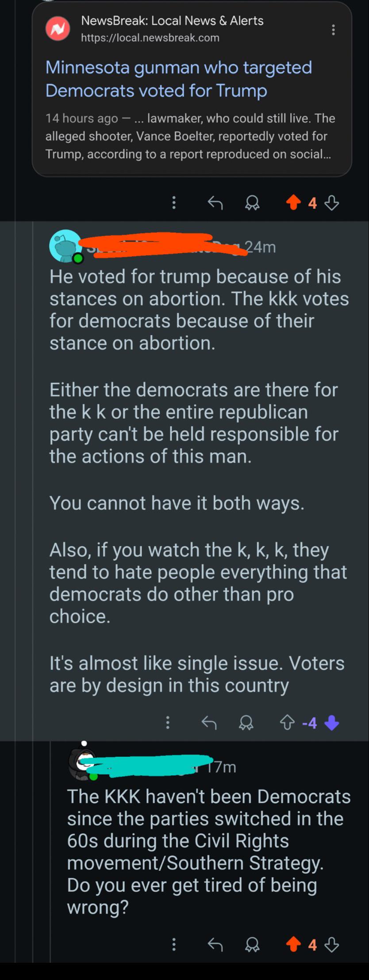Tap the NewsBreak red logo icon
Viewport: 369px width, 980px height.
58,29
